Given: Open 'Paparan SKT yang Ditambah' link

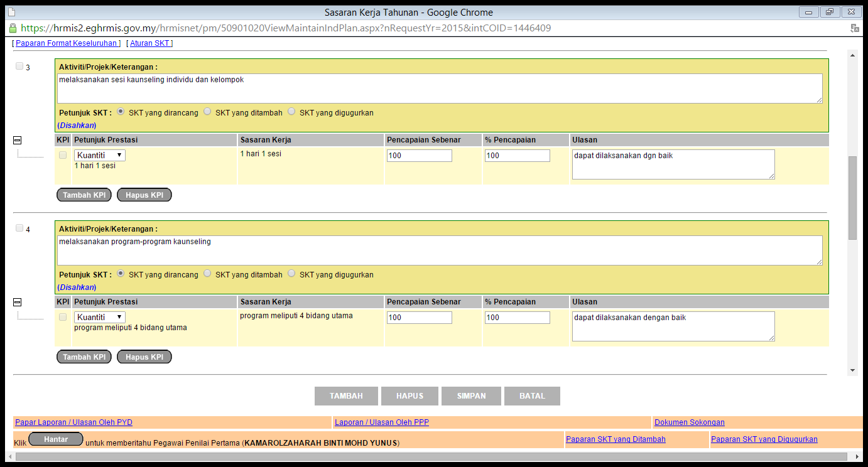Looking at the screenshot, I should click(616, 439).
